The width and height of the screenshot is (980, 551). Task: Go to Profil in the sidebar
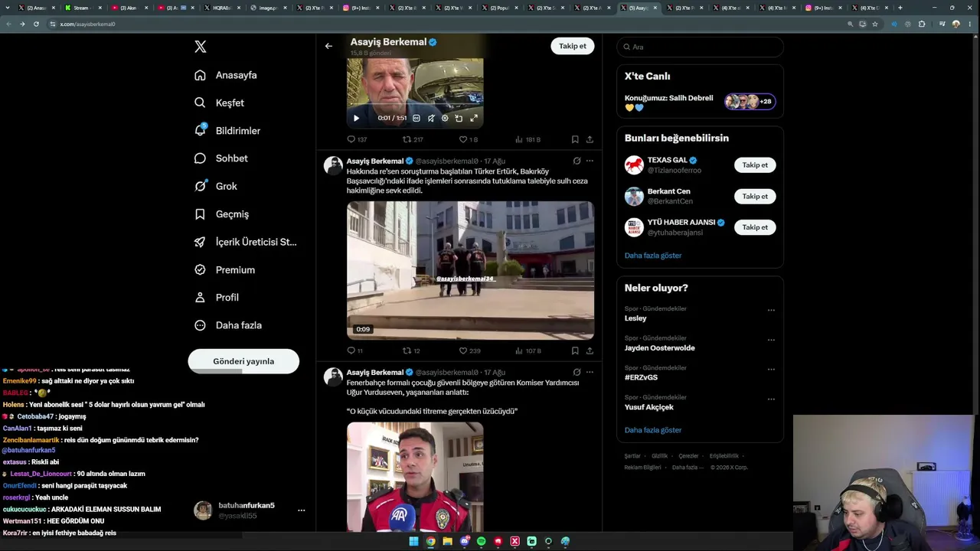pyautogui.click(x=217, y=297)
